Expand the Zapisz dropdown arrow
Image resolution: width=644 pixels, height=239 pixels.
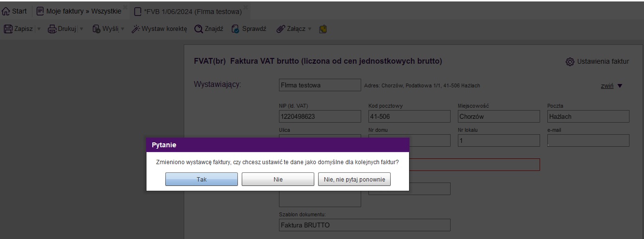pyautogui.click(x=39, y=29)
